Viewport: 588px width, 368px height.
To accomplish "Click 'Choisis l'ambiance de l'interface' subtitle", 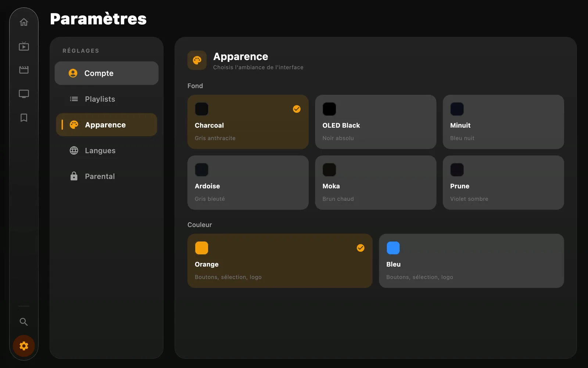I will pos(258,67).
